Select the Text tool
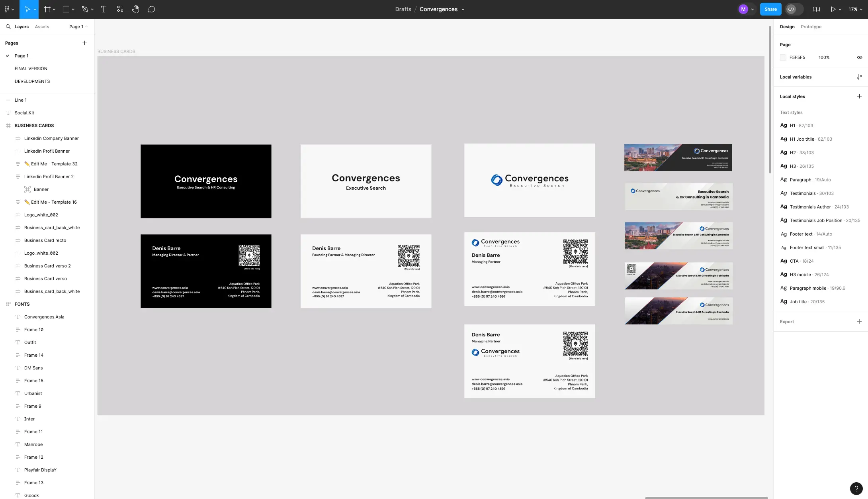Image resolution: width=868 pixels, height=499 pixels. [104, 9]
